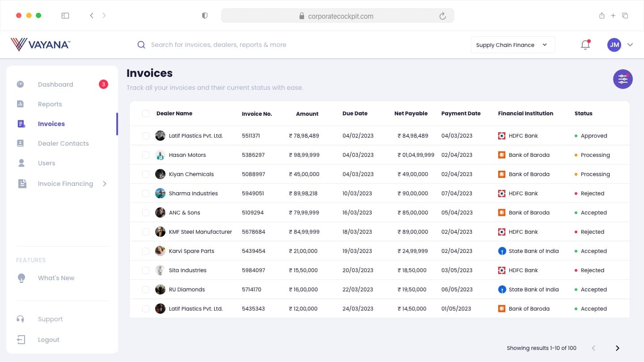Viewport: 644px width, 362px height.
Task: Open the filter settings purple button
Action: [x=623, y=79]
